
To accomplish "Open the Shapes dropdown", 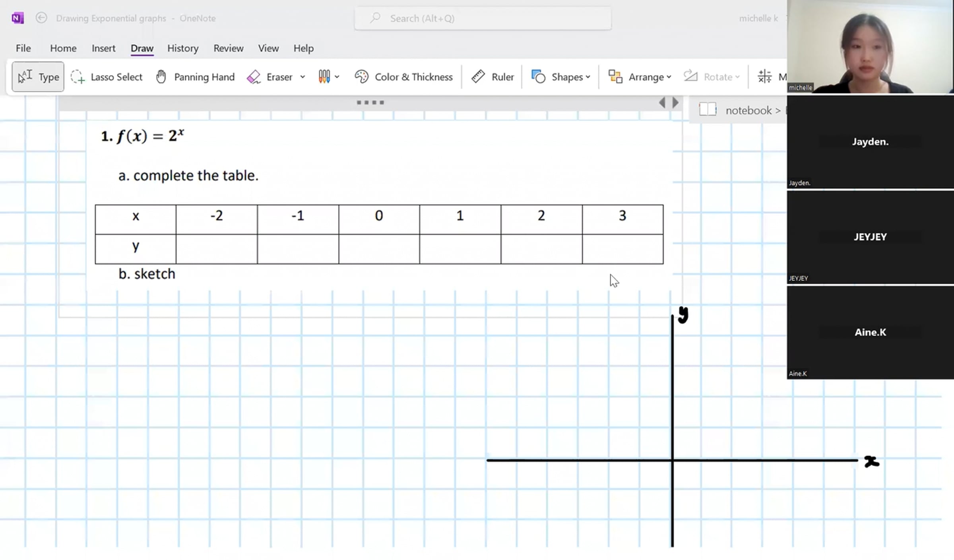I will pyautogui.click(x=561, y=77).
